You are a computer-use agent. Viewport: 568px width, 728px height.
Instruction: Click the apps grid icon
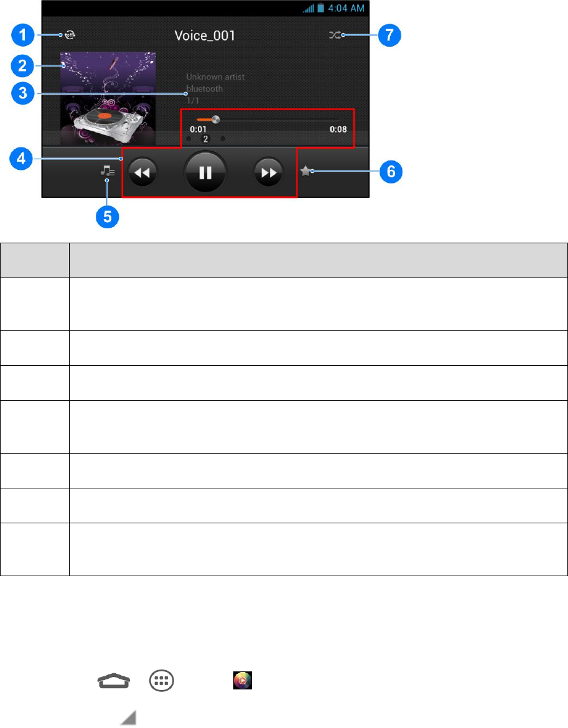(162, 681)
